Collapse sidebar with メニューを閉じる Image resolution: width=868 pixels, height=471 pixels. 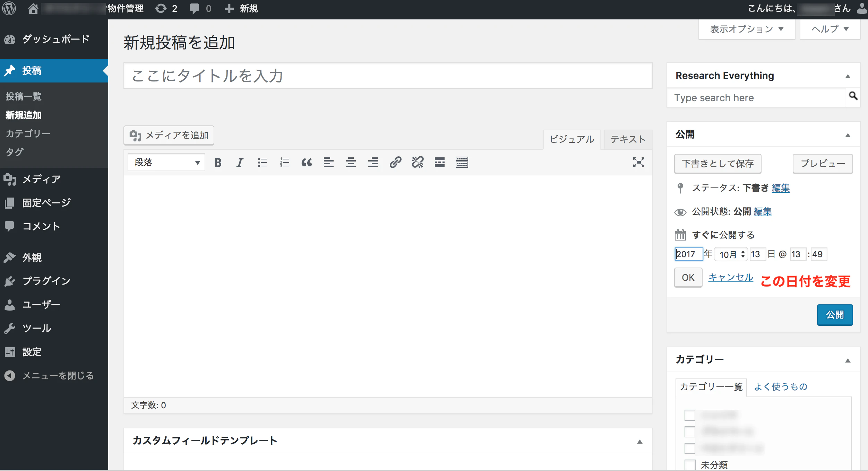pyautogui.click(x=49, y=376)
